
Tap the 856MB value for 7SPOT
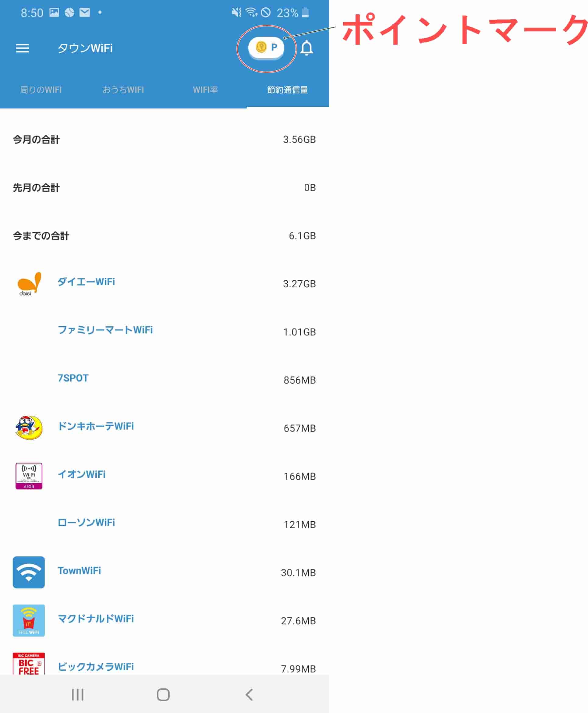tap(300, 380)
